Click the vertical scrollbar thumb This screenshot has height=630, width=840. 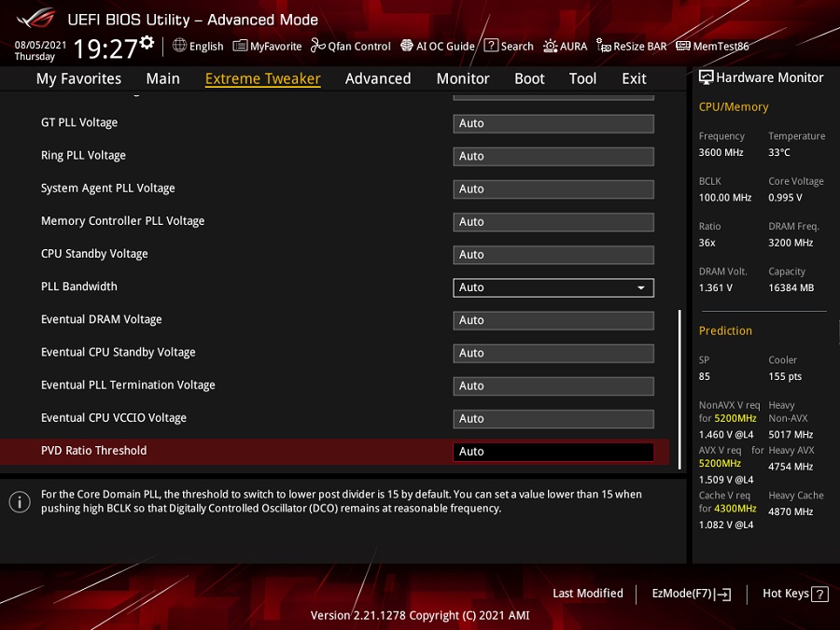point(679,389)
